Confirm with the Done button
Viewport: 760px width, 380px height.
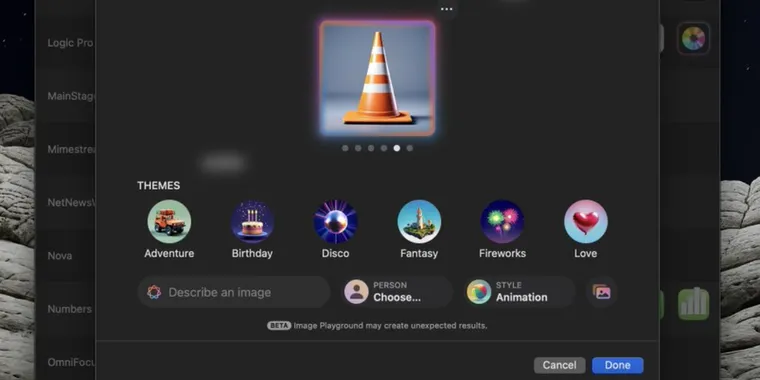[x=618, y=365]
